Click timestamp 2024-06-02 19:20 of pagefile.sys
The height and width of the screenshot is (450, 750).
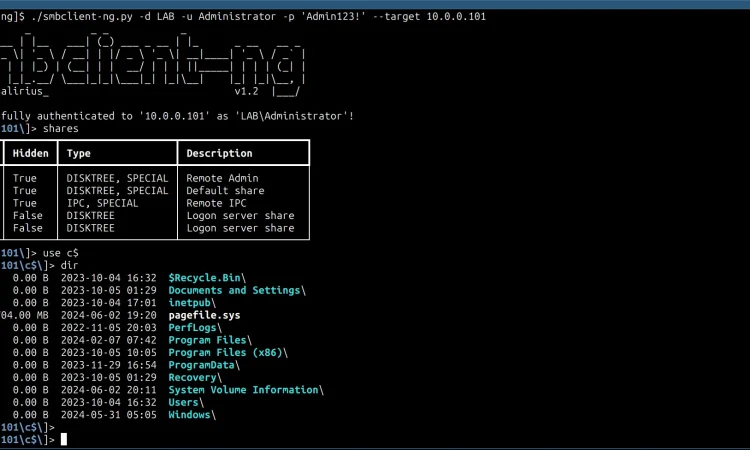pyautogui.click(x=109, y=315)
